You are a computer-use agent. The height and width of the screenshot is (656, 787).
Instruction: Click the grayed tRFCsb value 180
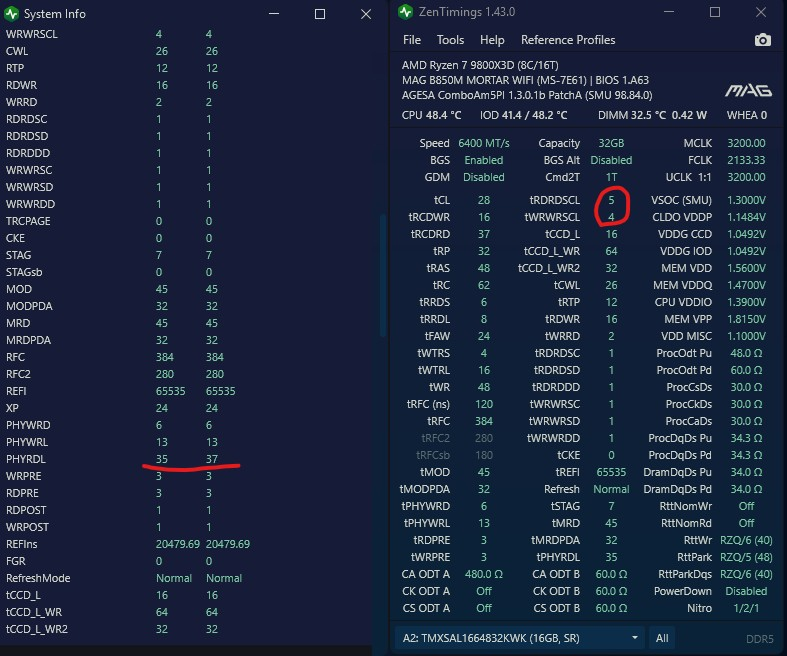pos(484,455)
